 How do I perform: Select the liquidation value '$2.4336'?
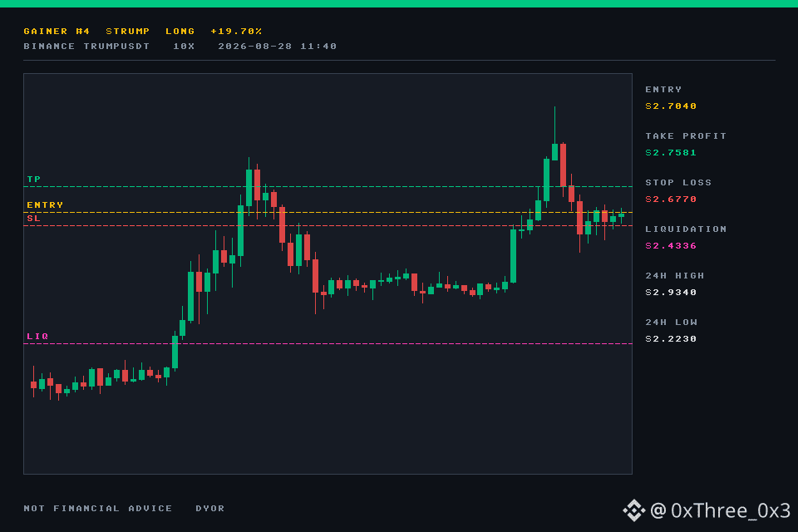(671, 246)
